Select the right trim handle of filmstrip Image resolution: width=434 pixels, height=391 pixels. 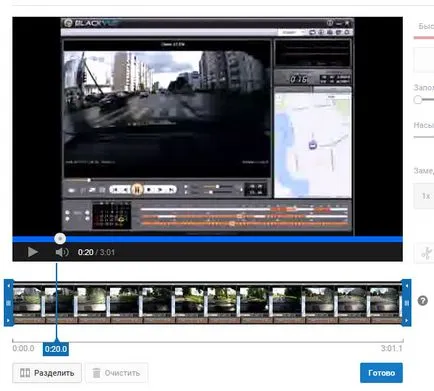pyautogui.click(x=406, y=303)
